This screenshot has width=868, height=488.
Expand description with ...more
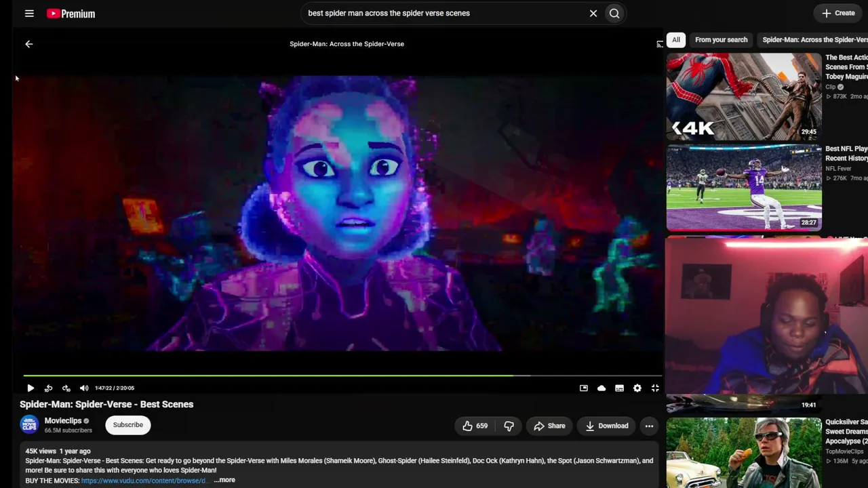224,480
